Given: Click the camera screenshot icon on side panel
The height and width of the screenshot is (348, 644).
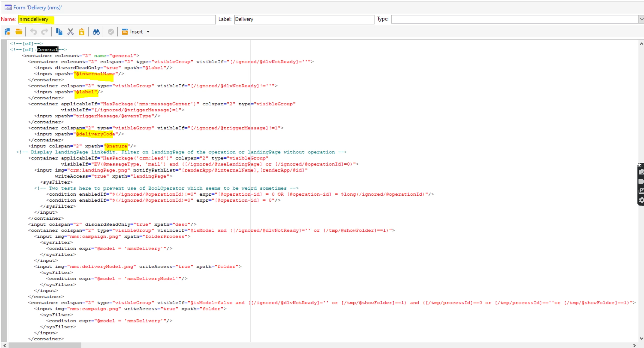Looking at the screenshot, I should 641,172.
